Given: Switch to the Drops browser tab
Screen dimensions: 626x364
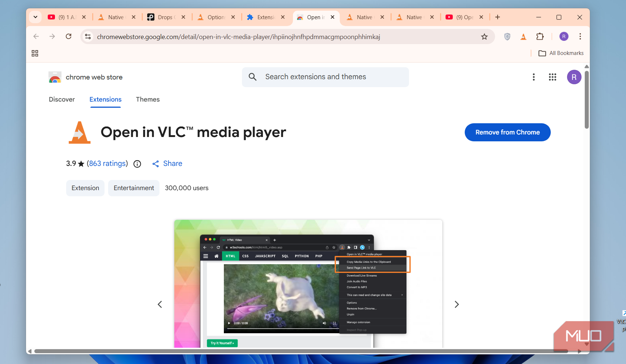Looking at the screenshot, I should tap(166, 17).
